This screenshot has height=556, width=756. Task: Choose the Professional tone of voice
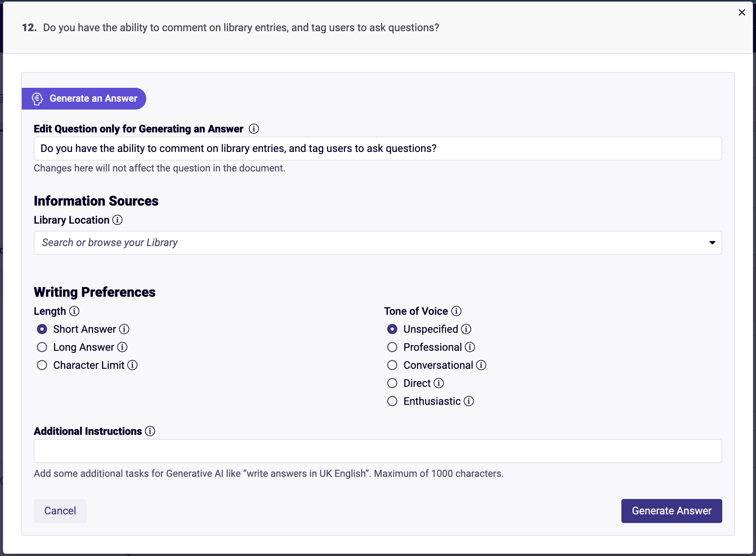[x=392, y=347]
